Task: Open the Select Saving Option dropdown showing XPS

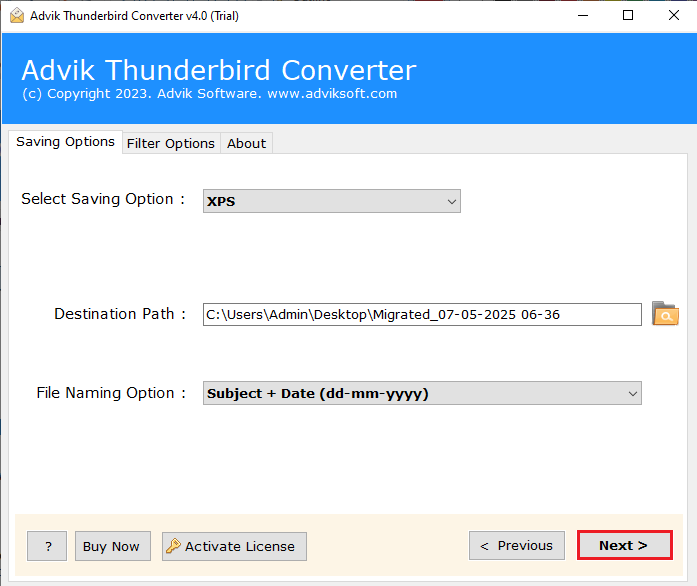Action: [332, 201]
